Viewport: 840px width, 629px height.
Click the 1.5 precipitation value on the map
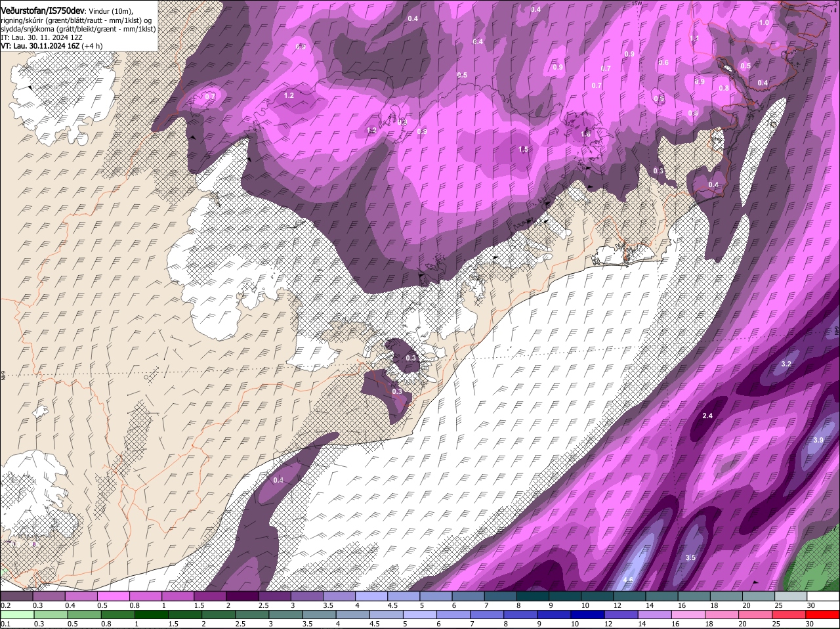pyautogui.click(x=523, y=150)
